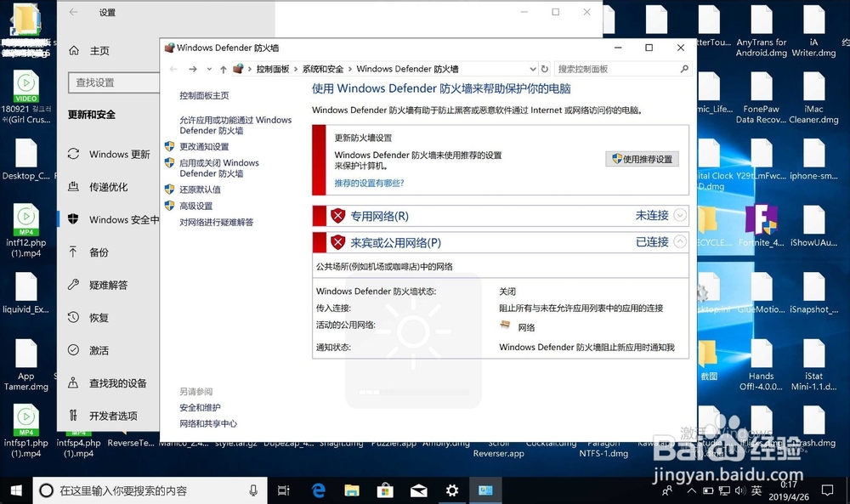Open Task View from the taskbar
This screenshot has height=504, width=850.
(284, 490)
